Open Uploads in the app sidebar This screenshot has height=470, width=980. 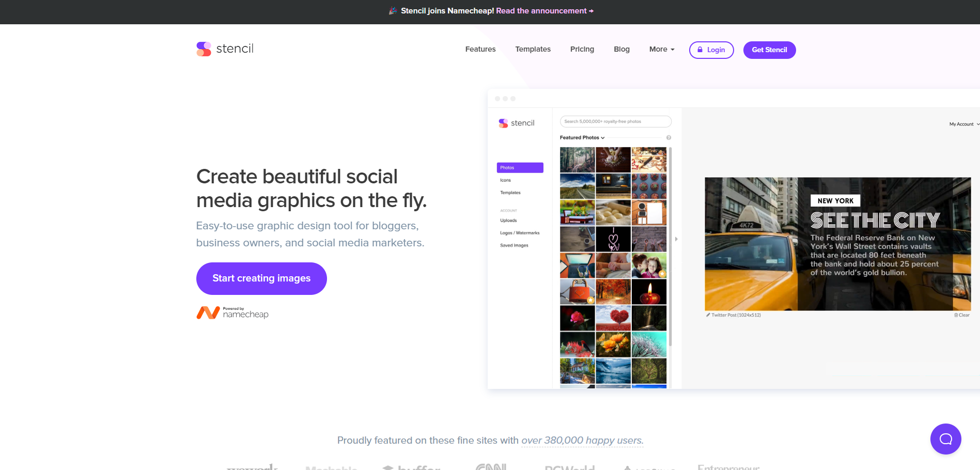508,221
